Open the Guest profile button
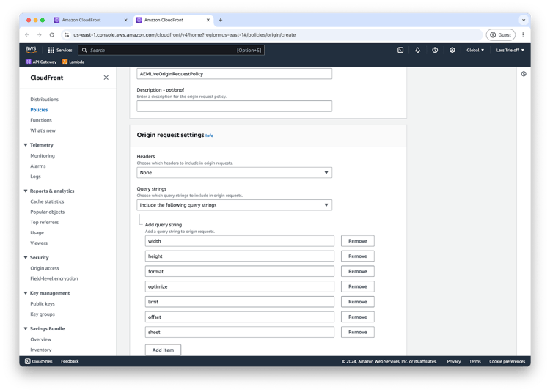This screenshot has height=392, width=550. coord(501,34)
